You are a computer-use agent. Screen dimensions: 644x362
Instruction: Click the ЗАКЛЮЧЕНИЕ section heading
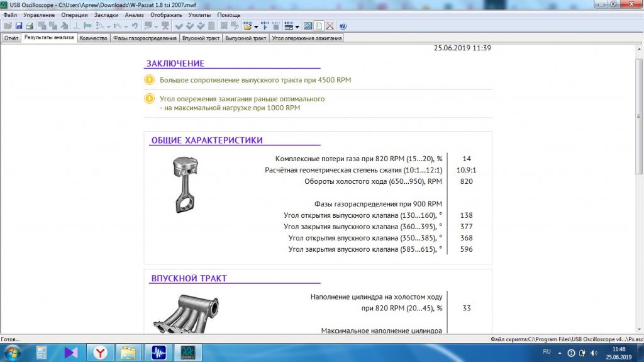click(175, 64)
